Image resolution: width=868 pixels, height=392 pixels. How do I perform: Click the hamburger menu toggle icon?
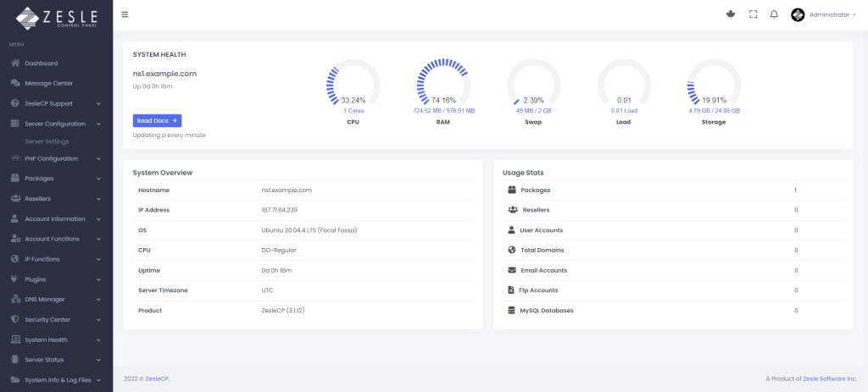coord(125,14)
